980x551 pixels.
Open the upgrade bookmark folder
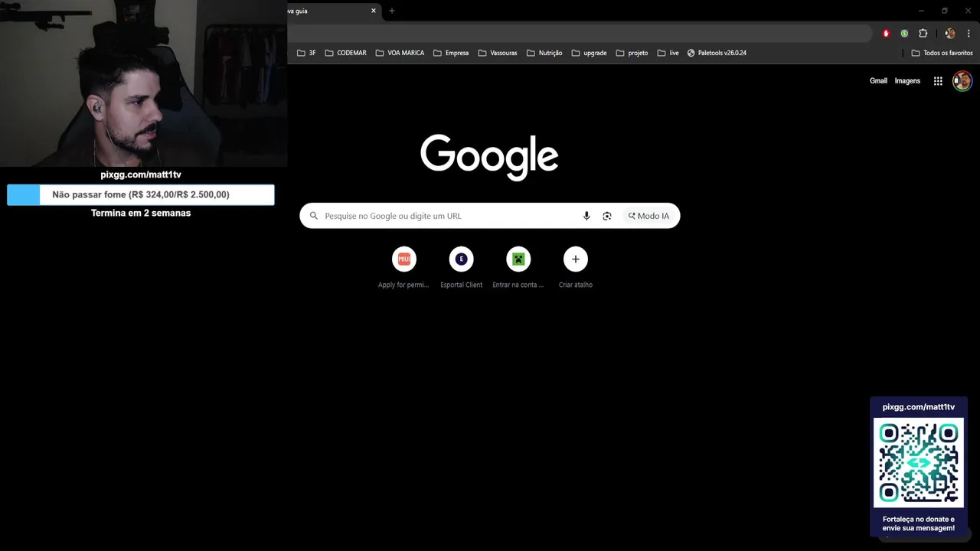589,53
